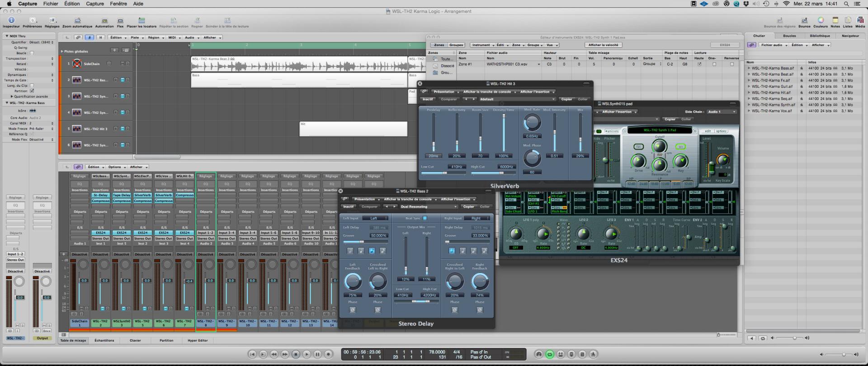
Task: Toggle the Partition checkbox in inspector
Action: [x=32, y=91]
